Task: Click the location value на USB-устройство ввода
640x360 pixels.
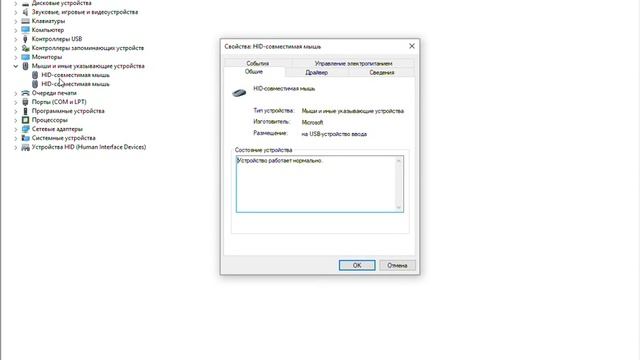Action: [334, 133]
